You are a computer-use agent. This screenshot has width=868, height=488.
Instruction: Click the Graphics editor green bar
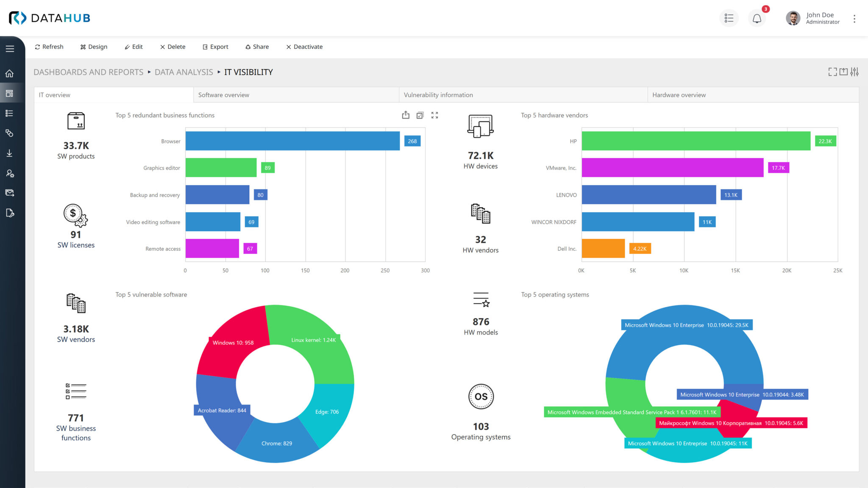point(221,168)
